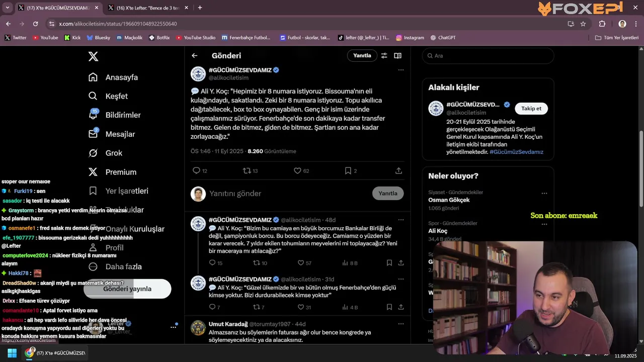Click Yanıtla button in post header
The height and width of the screenshot is (362, 644).
click(362, 56)
